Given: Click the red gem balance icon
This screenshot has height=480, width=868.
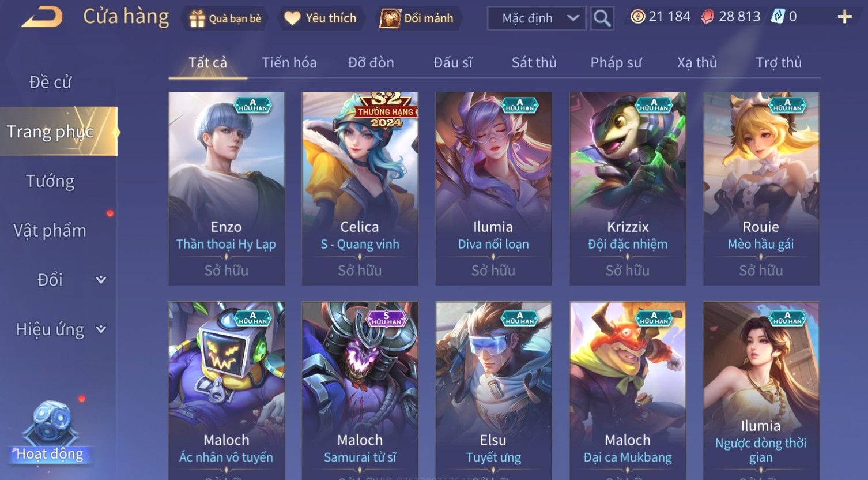Looking at the screenshot, I should click(707, 17).
